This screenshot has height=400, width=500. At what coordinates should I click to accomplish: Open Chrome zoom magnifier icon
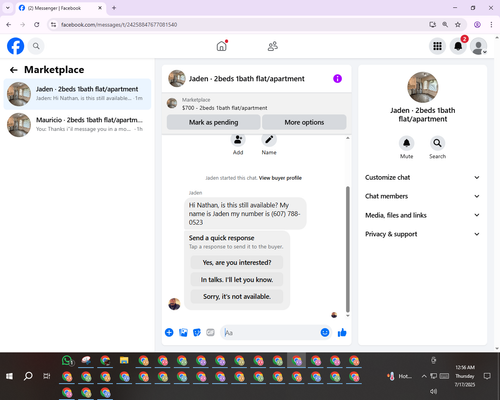445,25
